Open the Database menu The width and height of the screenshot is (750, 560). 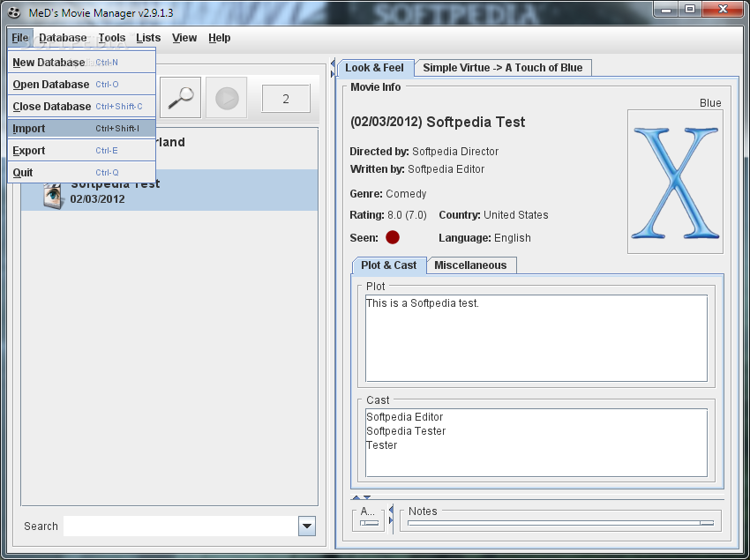63,38
